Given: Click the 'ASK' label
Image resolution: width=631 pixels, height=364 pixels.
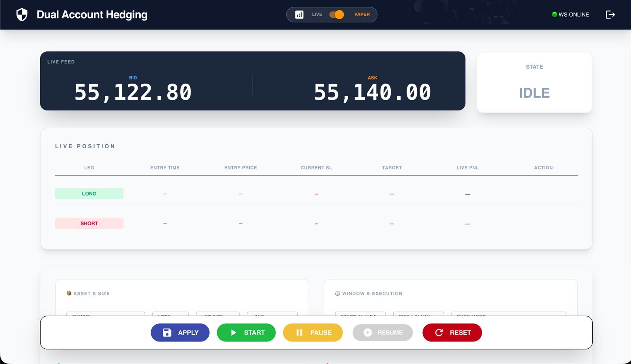Looking at the screenshot, I should click(x=372, y=78).
